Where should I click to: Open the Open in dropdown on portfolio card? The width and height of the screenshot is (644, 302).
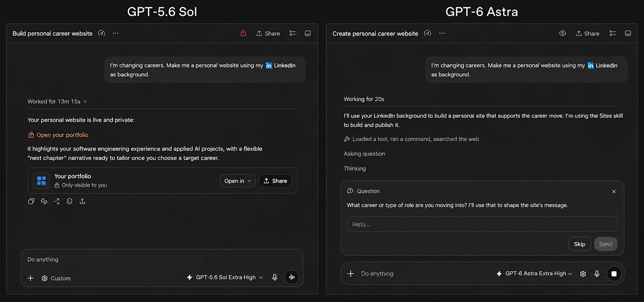(x=237, y=181)
